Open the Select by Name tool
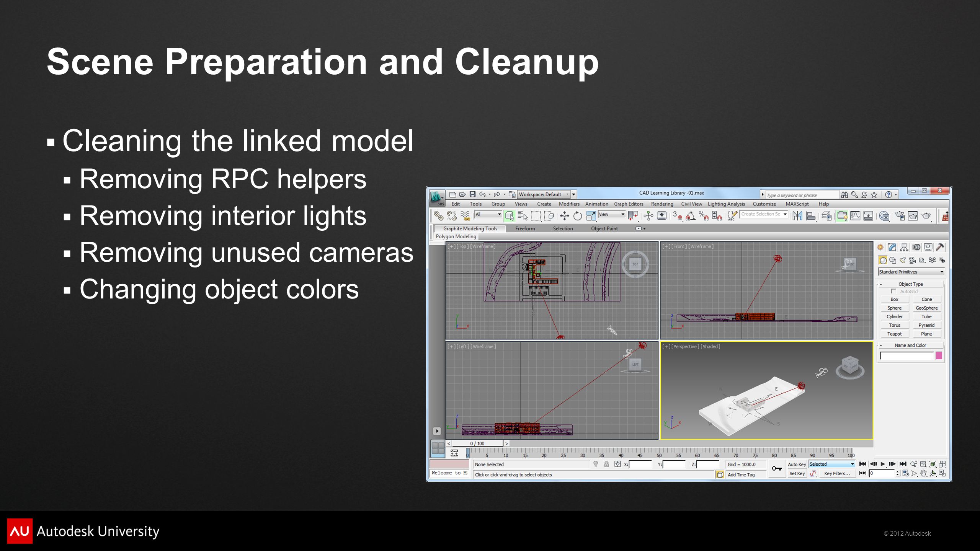Viewport: 980px width, 551px height. [523, 216]
